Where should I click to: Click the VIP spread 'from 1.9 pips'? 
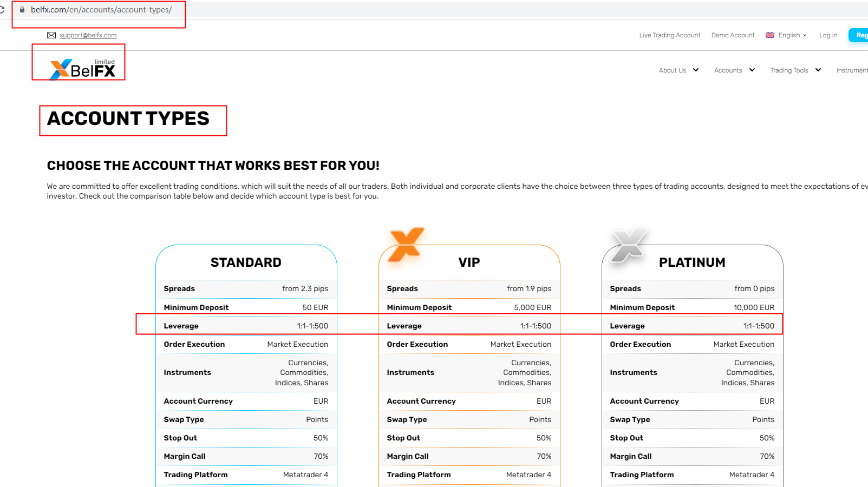(x=529, y=289)
